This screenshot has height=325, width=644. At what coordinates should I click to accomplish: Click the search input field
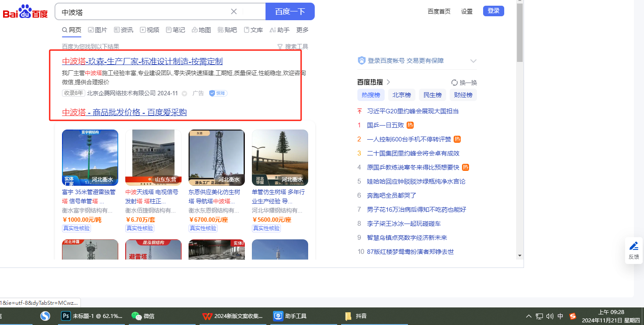click(145, 12)
